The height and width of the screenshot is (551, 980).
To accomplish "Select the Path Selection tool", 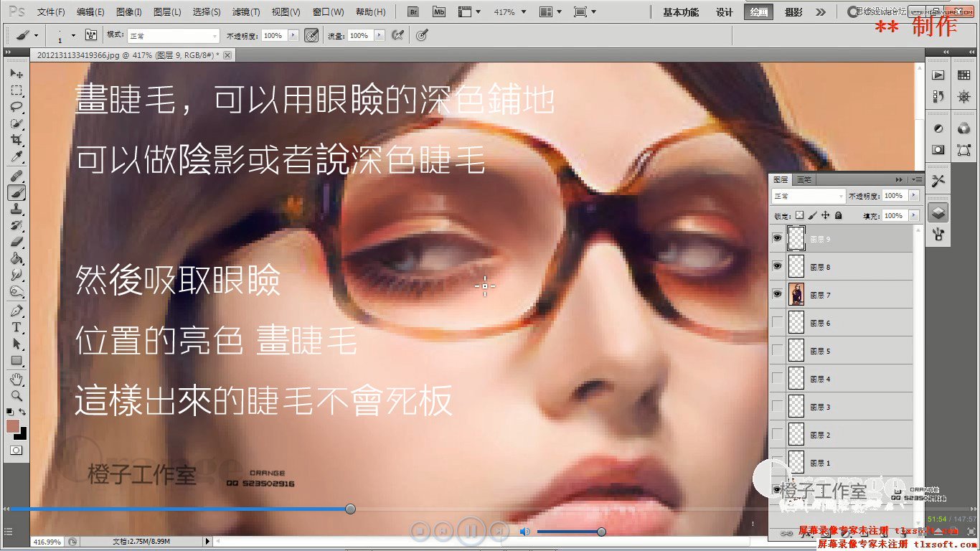I will tap(17, 344).
